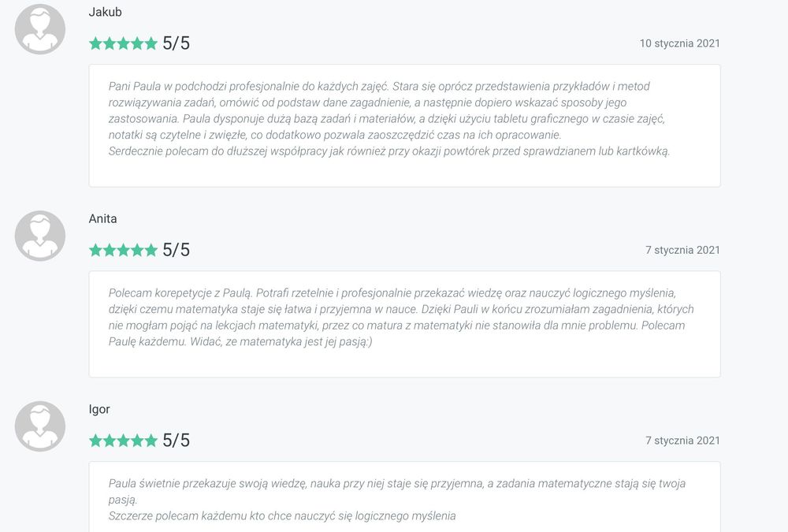Screen dimensions: 788x532
Task: Click Jakub's avatar icon
Action: point(40,29)
